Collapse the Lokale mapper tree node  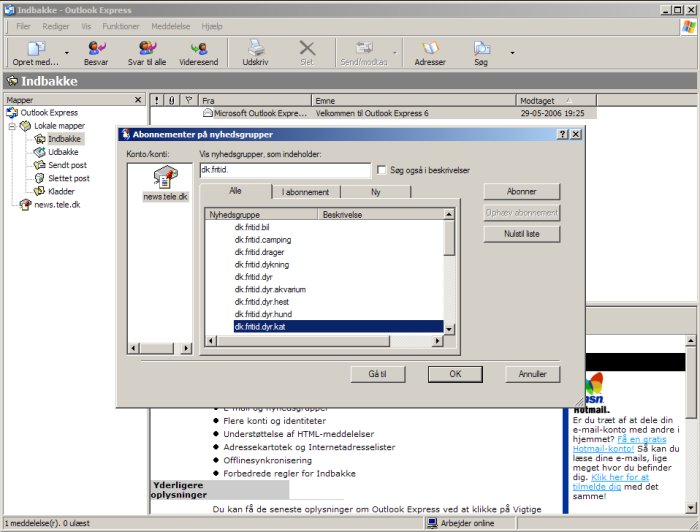coord(12,126)
